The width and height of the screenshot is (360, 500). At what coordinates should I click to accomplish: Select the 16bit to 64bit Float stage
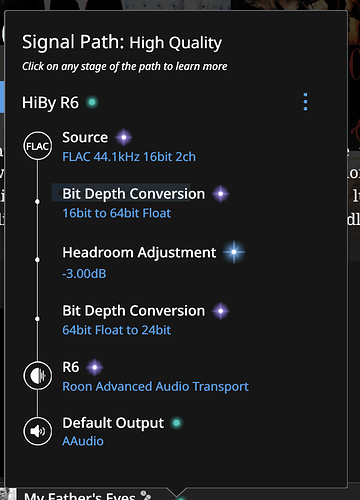117,213
